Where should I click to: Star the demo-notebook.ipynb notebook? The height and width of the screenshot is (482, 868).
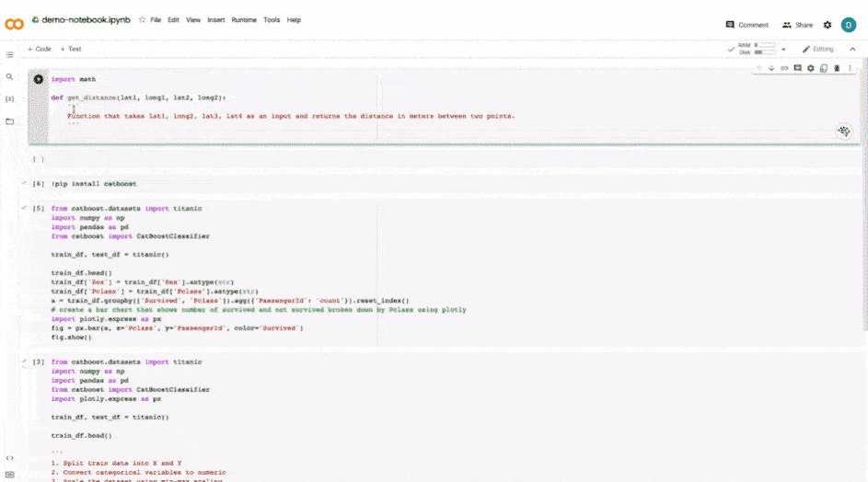142,19
